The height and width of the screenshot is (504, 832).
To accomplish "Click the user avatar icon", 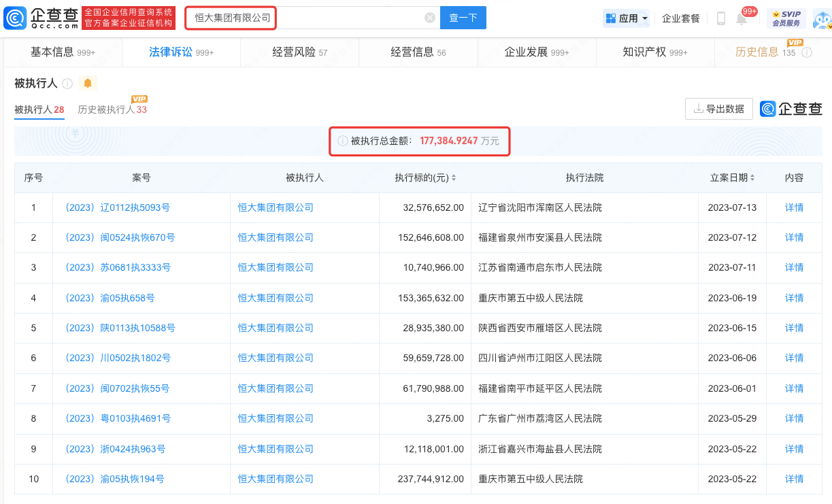I will (x=822, y=19).
